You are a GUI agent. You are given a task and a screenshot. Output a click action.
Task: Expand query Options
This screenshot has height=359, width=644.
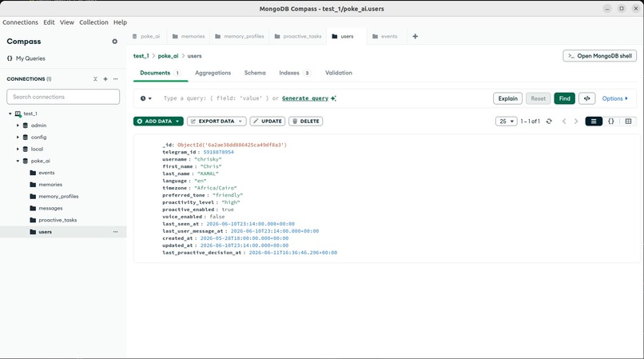click(615, 98)
